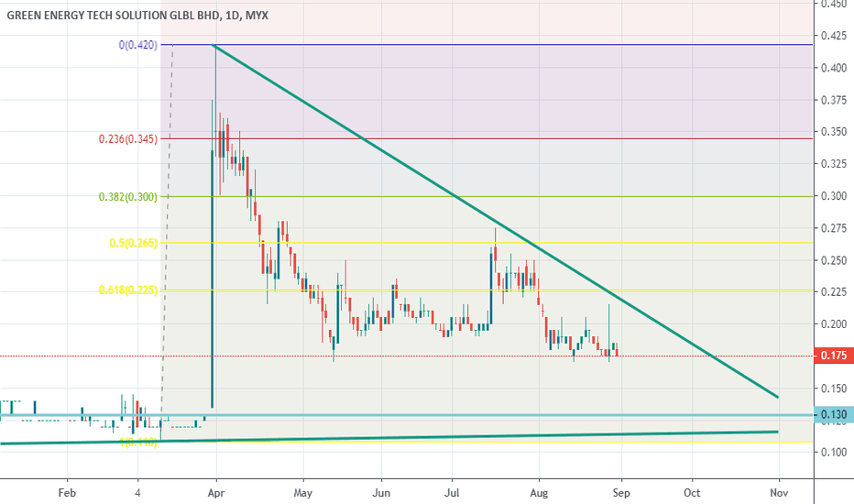Click the Apr label on time axis
The image size is (854, 504).
pos(216,493)
